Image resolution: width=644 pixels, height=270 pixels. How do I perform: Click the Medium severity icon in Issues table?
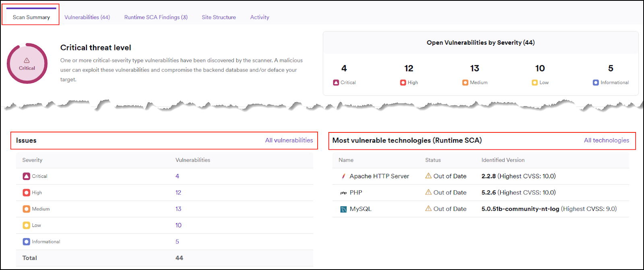(26, 209)
